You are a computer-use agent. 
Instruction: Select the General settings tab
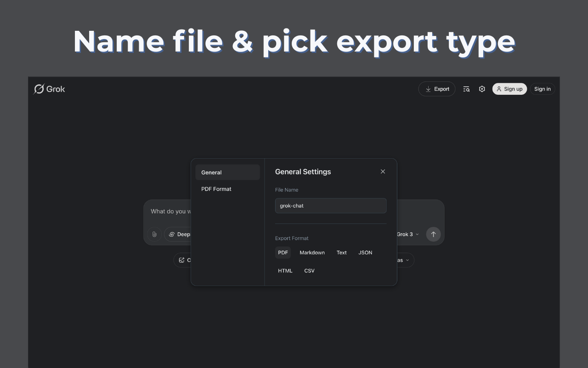[228, 172]
